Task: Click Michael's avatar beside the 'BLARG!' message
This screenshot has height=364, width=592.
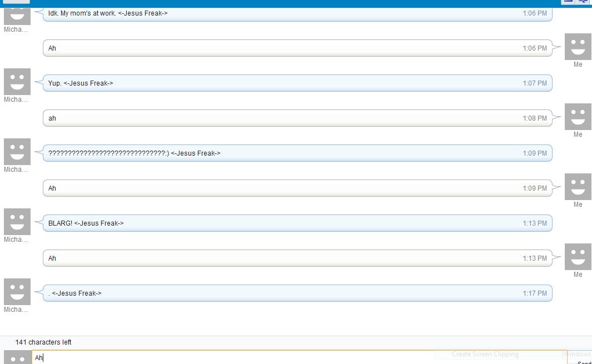Action: 17,222
